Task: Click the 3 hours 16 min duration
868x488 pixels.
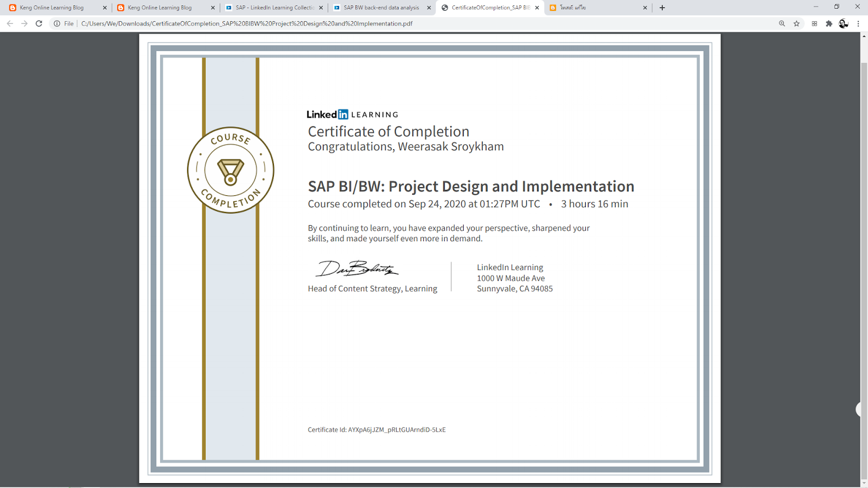Action: coord(595,204)
